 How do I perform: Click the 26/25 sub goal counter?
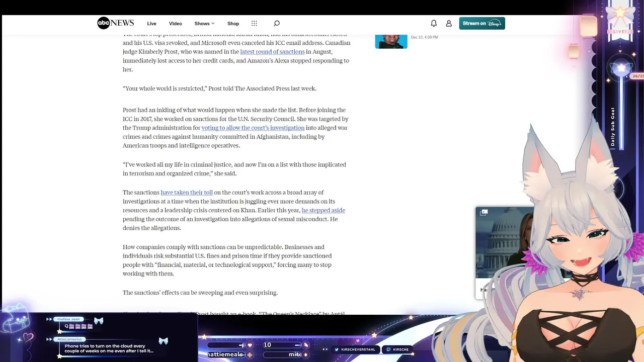pos(637,76)
